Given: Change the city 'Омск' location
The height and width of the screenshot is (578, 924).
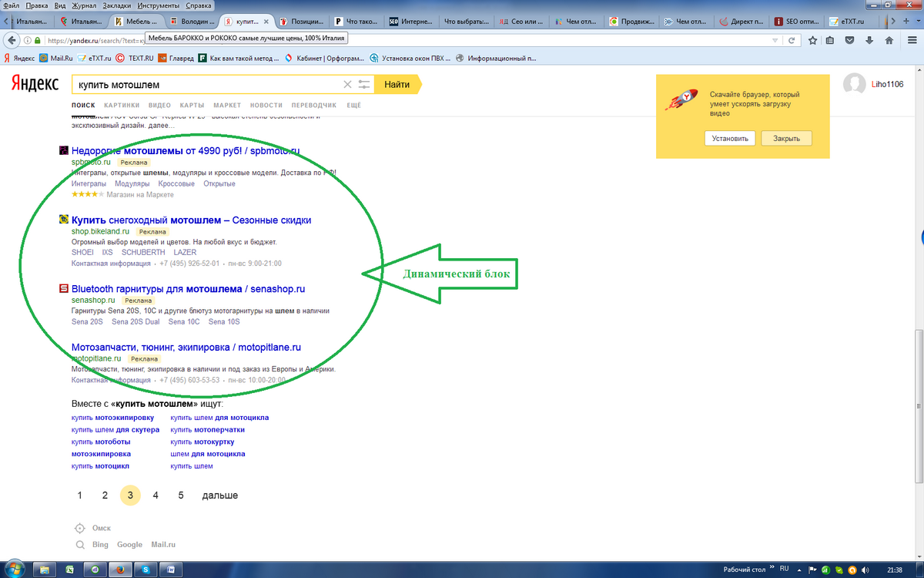Looking at the screenshot, I should [102, 529].
